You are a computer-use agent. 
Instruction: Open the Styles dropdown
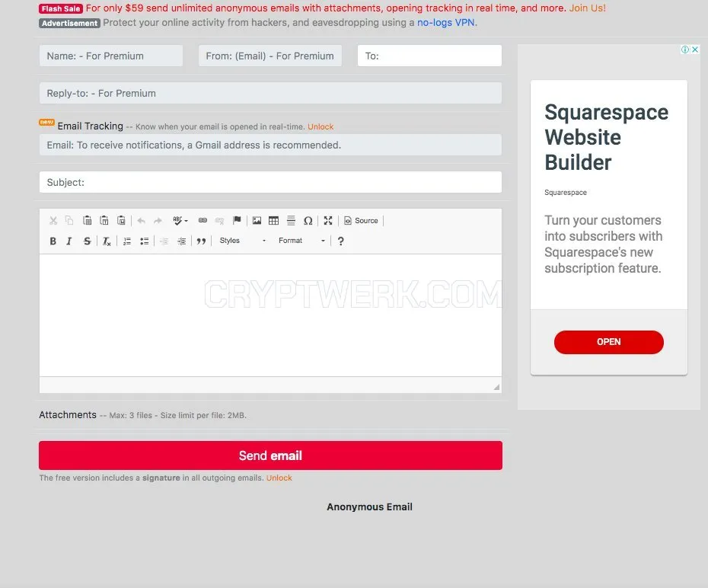[x=243, y=241]
